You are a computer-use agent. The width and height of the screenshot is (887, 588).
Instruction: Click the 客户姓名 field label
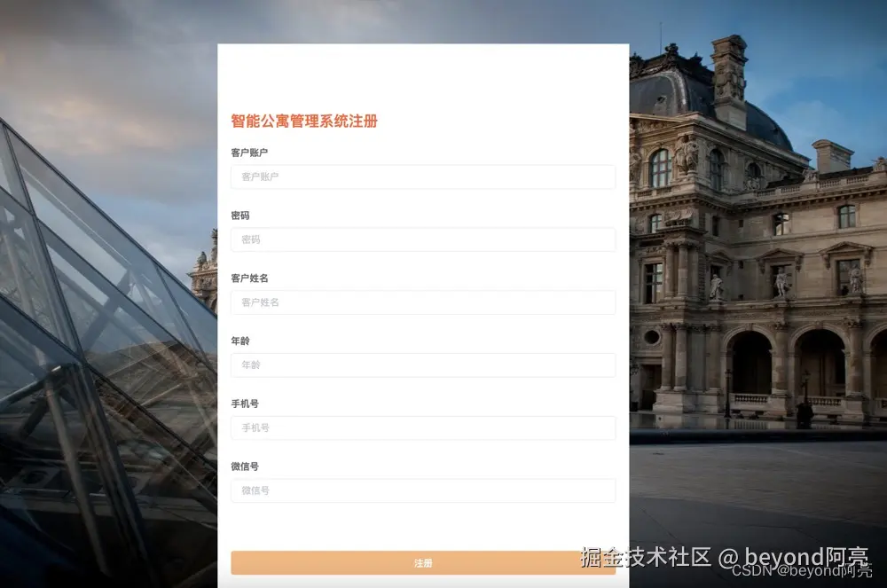coord(252,278)
